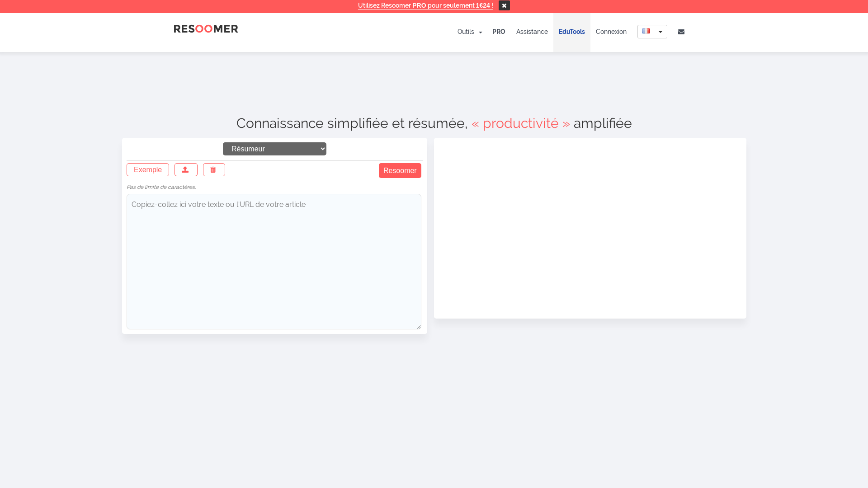The height and width of the screenshot is (488, 868).
Task: Open the Connexion login page
Action: pyautogui.click(x=611, y=32)
